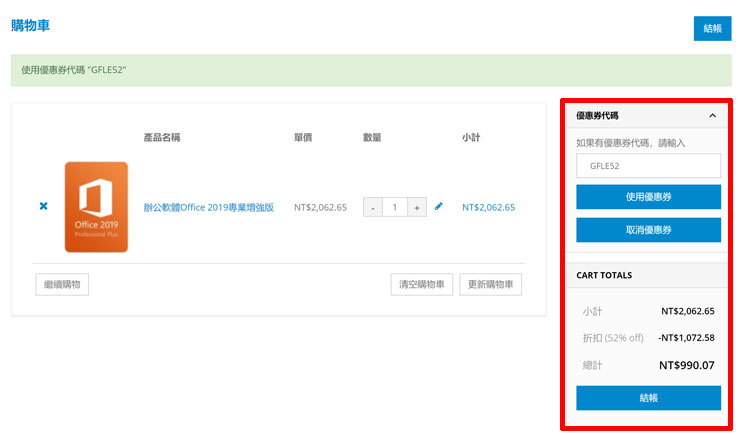Click the total NT$990.07
740x435 pixels.
pyautogui.click(x=687, y=365)
